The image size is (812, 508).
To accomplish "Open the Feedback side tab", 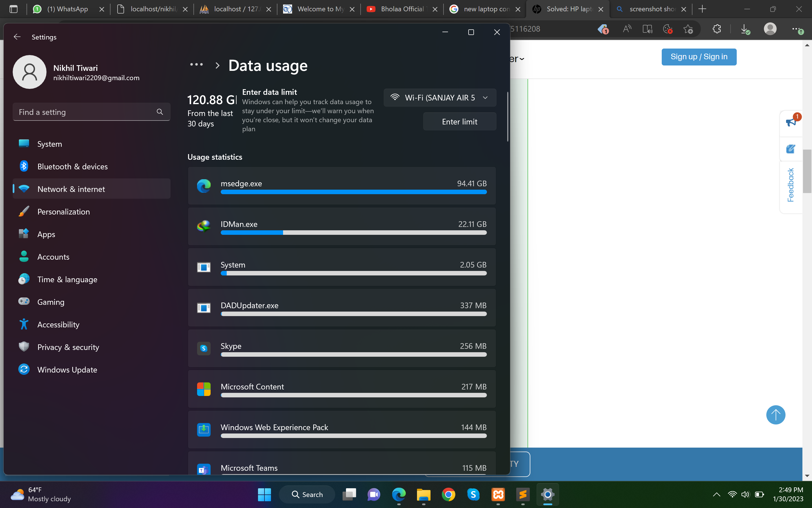I will click(x=791, y=185).
